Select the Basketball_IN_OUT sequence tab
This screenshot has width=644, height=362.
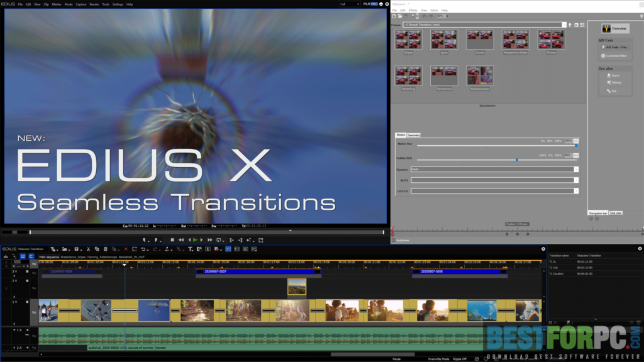coord(132,257)
